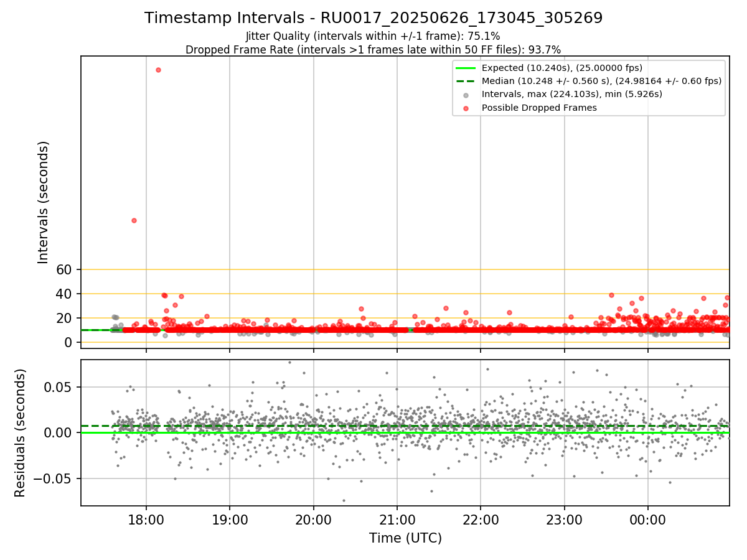Click the y-axis tick label '40'
The width and height of the screenshot is (747, 560).
(x=65, y=294)
